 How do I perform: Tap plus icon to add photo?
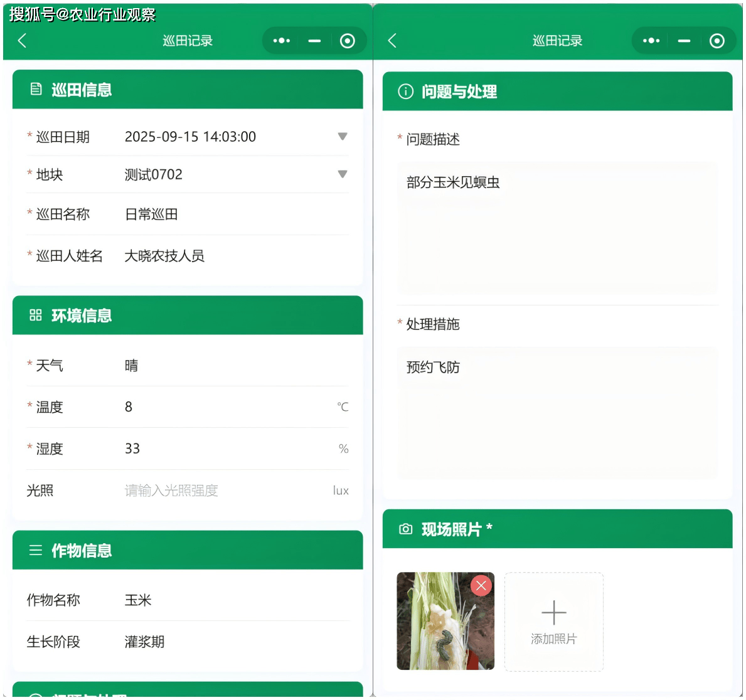tap(553, 613)
